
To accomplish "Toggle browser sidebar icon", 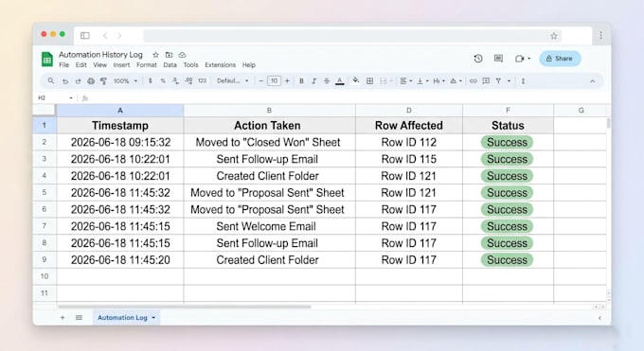I will [85, 36].
